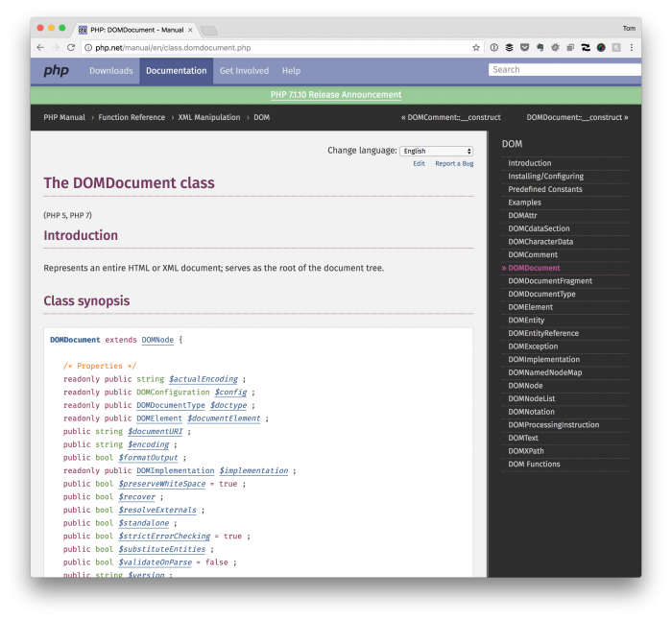
Task: Open Predefined Constants in sidebar
Action: [x=545, y=189]
